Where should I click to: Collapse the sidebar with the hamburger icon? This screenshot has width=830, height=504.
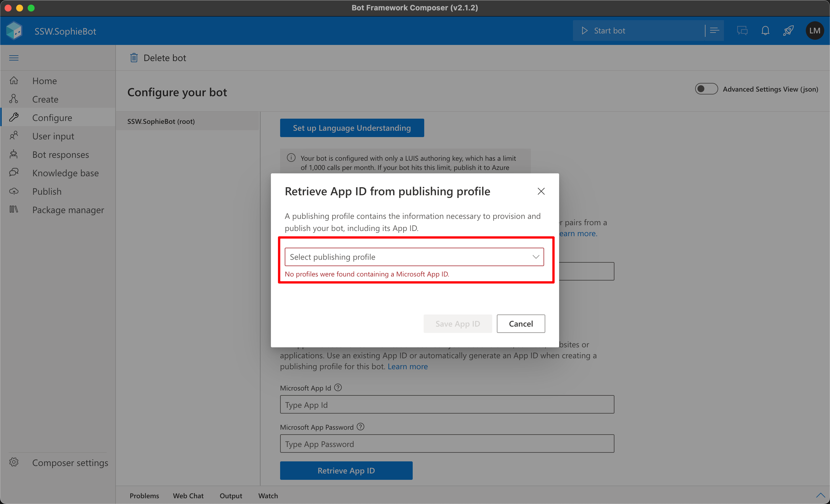pyautogui.click(x=14, y=58)
